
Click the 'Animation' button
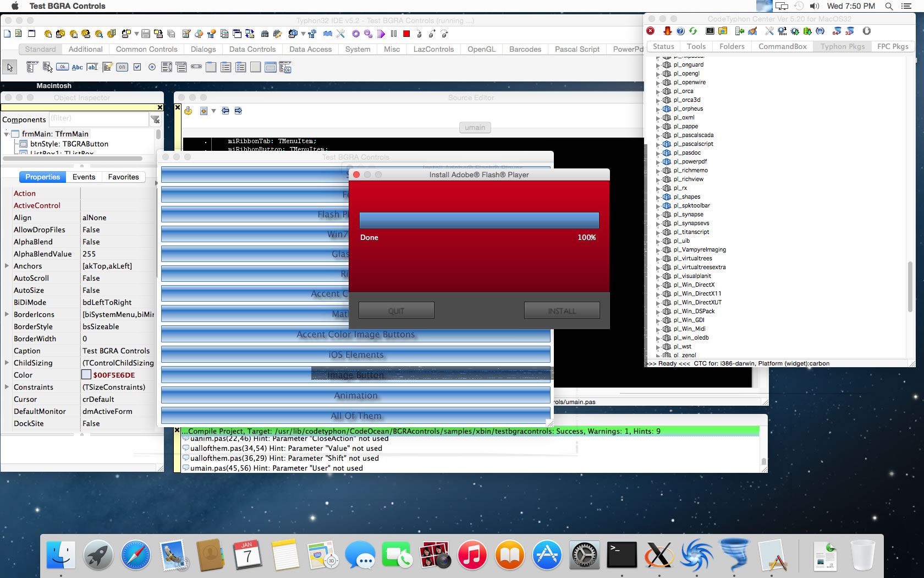355,395
